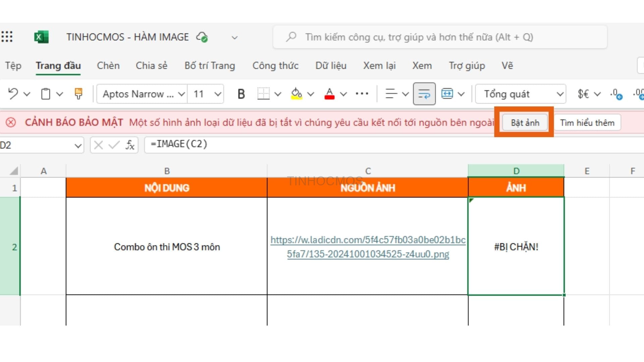Expand the Name Box dropdown arrow
This screenshot has height=362, width=644.
(78, 145)
